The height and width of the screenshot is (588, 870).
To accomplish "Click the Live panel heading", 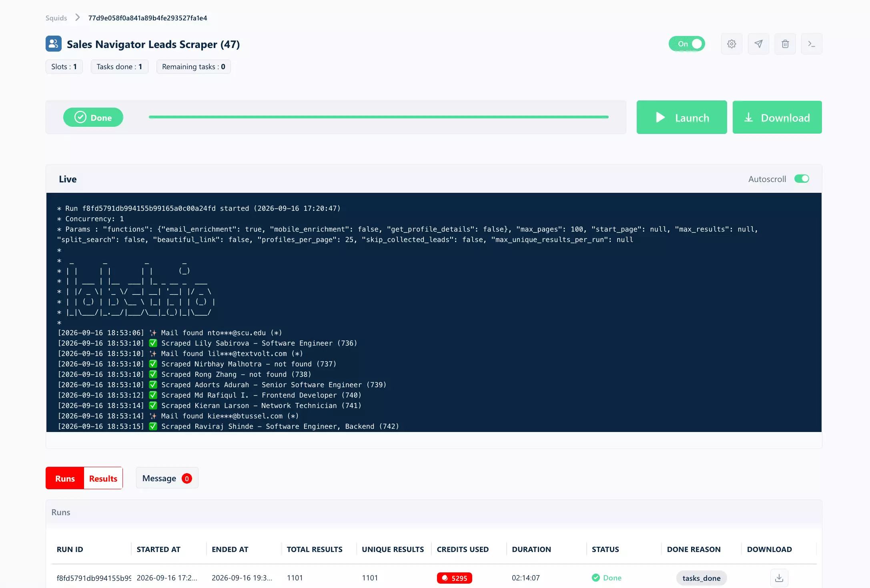I will (x=68, y=179).
